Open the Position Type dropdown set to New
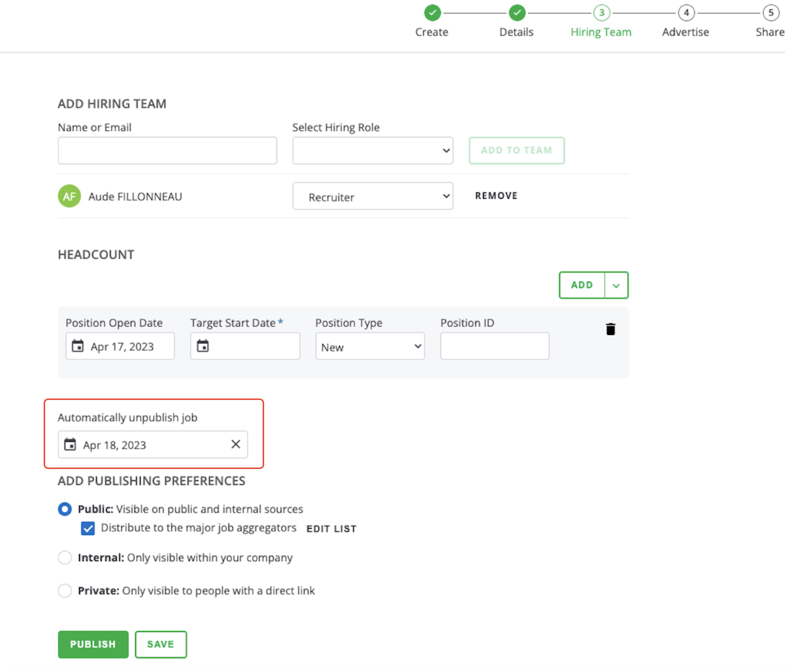The image size is (785, 672). click(x=370, y=346)
